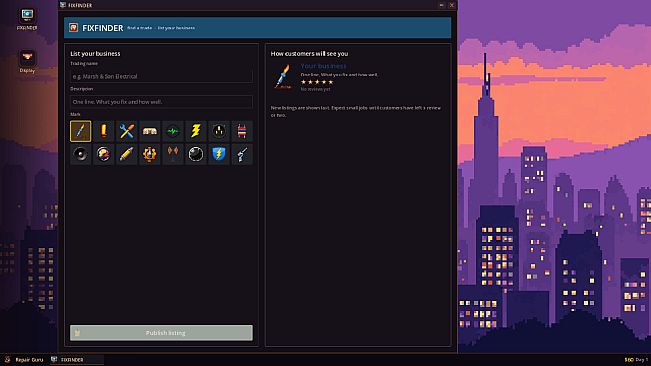651x366 pixels.
Task: Select the yellow lightning bolt mark
Action: (196, 131)
